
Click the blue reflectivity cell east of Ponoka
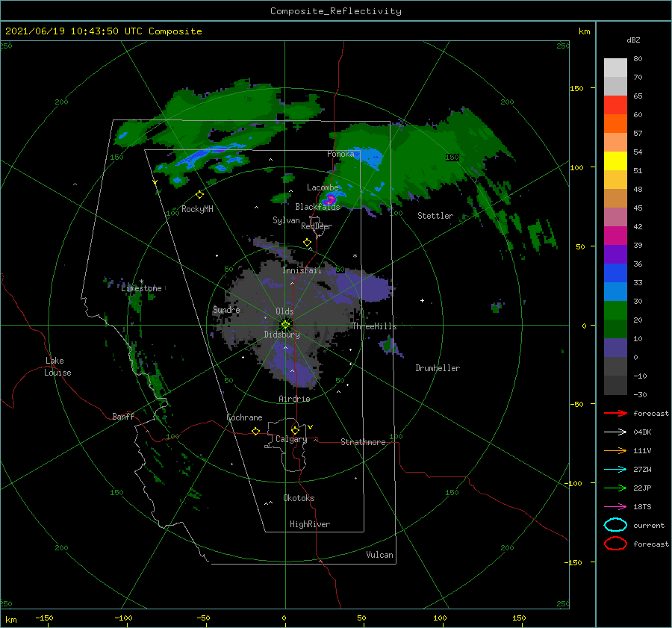tap(370, 157)
